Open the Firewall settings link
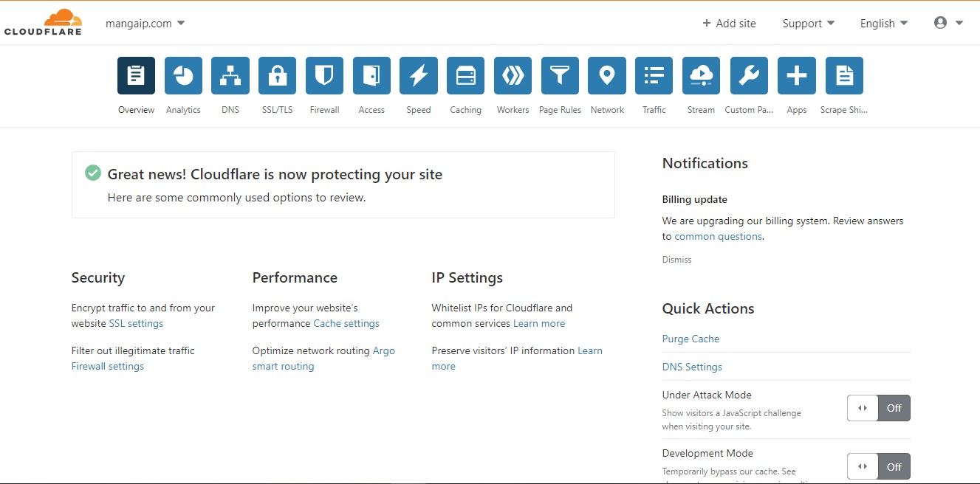The image size is (980, 484). 108,366
